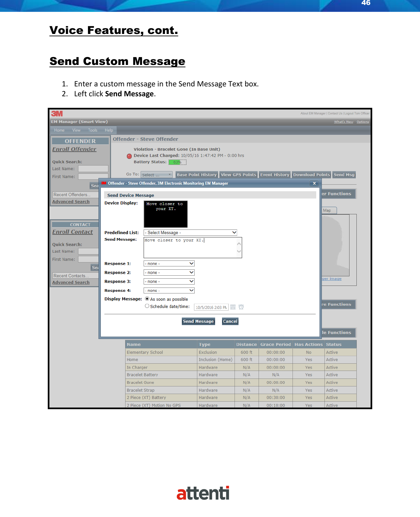
Task: Click the red violation status indicator
Action: point(129,156)
